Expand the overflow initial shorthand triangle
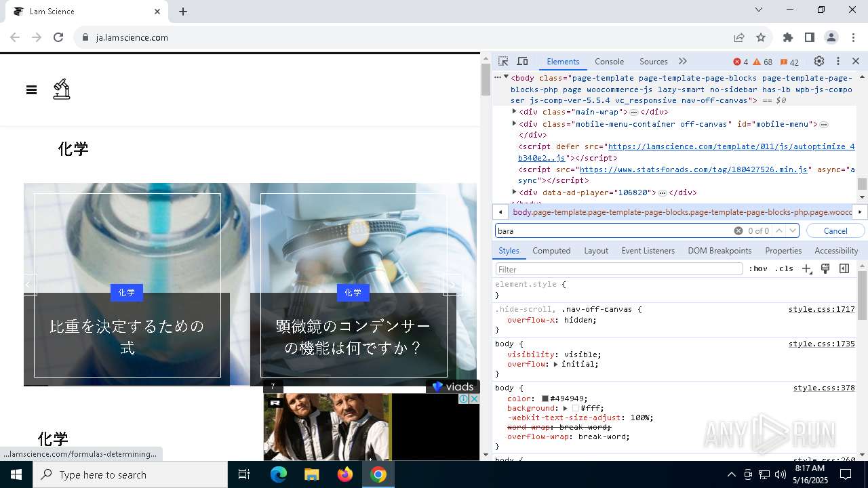Image resolution: width=868 pixels, height=488 pixels. 556,364
